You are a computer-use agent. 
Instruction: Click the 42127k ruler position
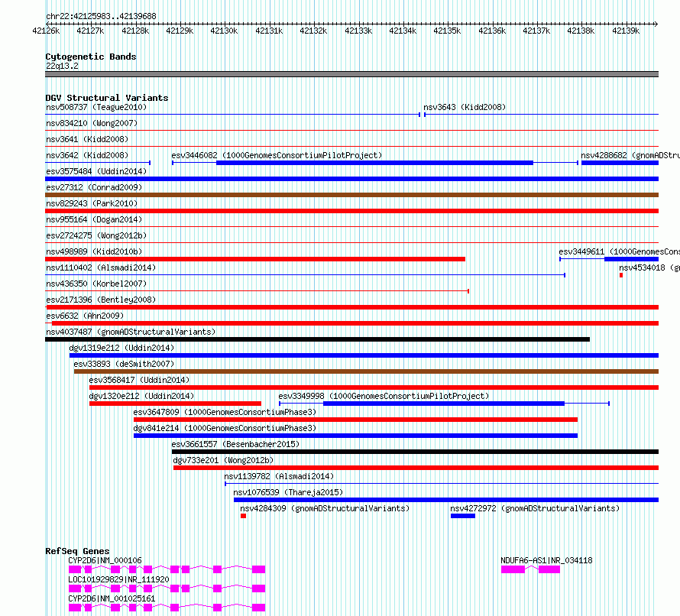pyautogui.click(x=90, y=31)
